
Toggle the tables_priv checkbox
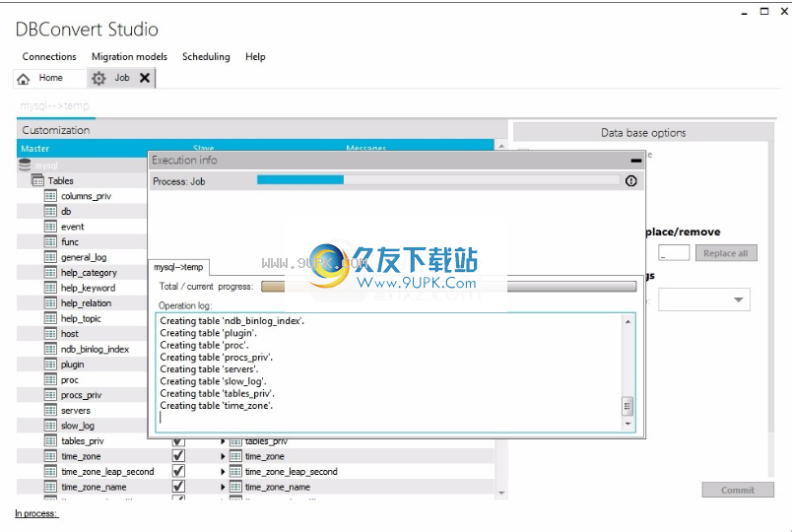pos(178,442)
